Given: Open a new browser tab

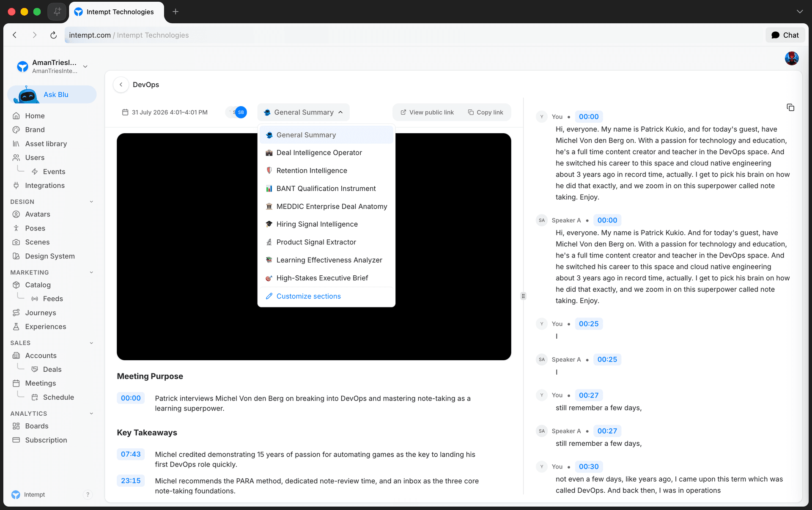Looking at the screenshot, I should point(176,12).
